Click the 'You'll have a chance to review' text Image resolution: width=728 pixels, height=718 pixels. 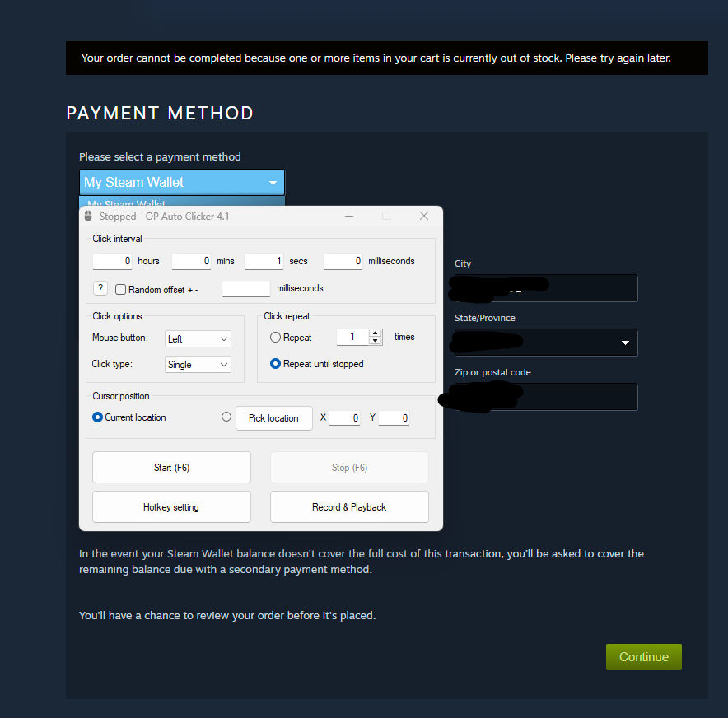pyautogui.click(x=227, y=615)
